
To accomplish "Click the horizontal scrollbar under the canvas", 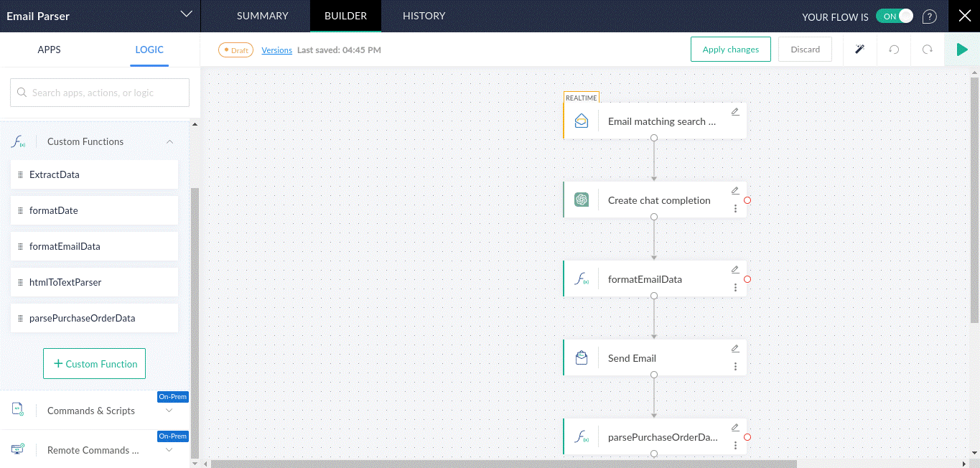I will [503, 464].
